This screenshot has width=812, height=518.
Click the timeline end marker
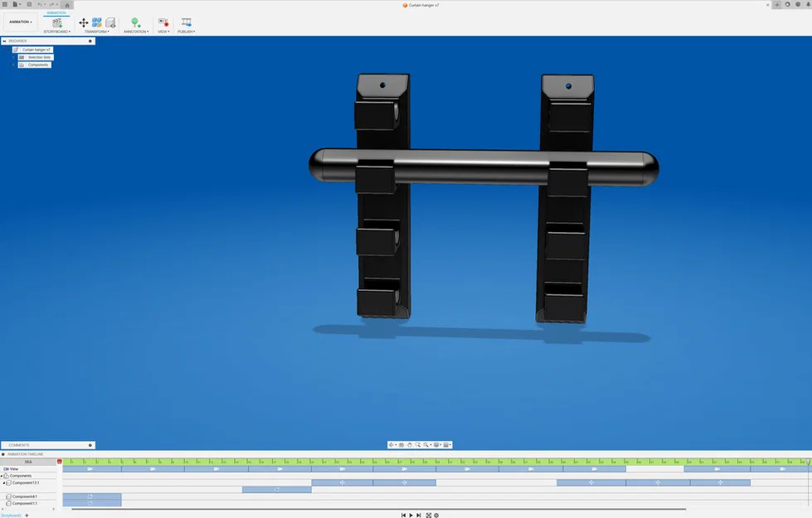808,462
